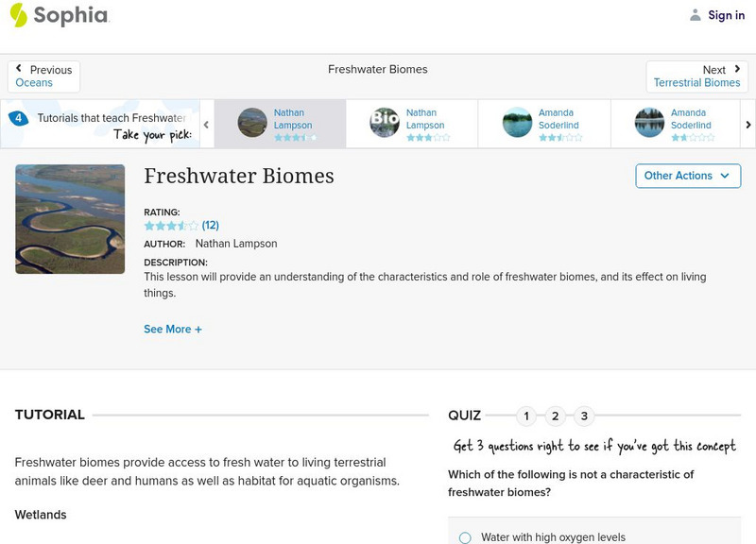Click the Sign in link
This screenshot has height=544, width=756.
click(x=726, y=15)
